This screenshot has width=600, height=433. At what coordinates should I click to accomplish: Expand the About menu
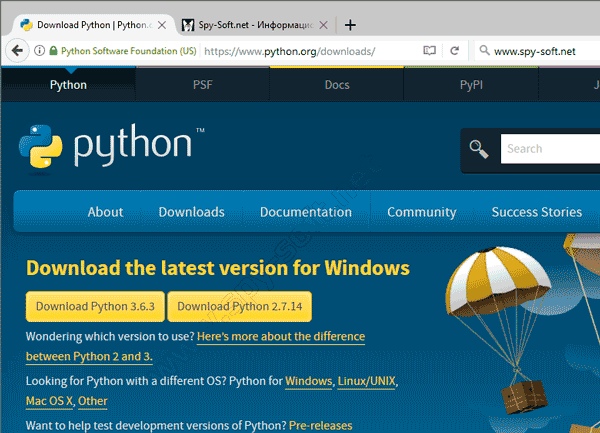(105, 212)
